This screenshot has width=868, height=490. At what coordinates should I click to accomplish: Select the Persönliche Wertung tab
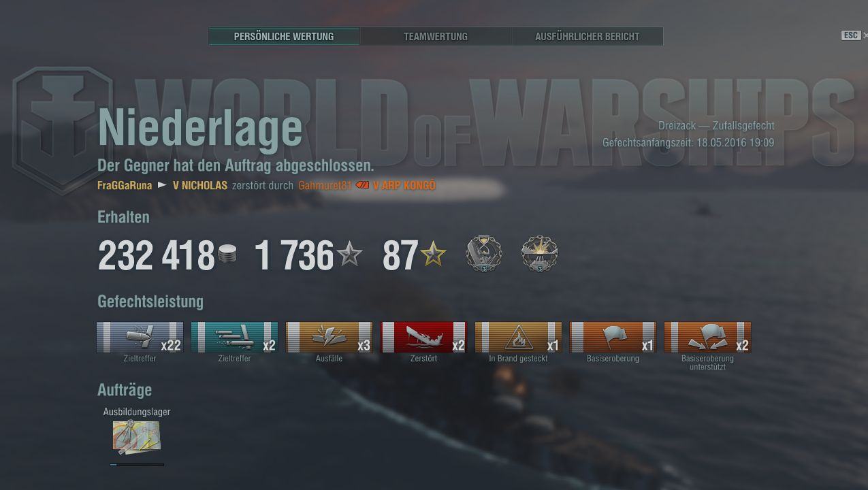click(x=284, y=37)
